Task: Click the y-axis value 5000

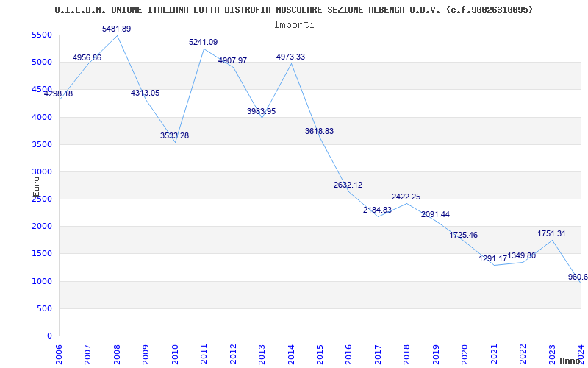Action: pyautogui.click(x=42, y=63)
